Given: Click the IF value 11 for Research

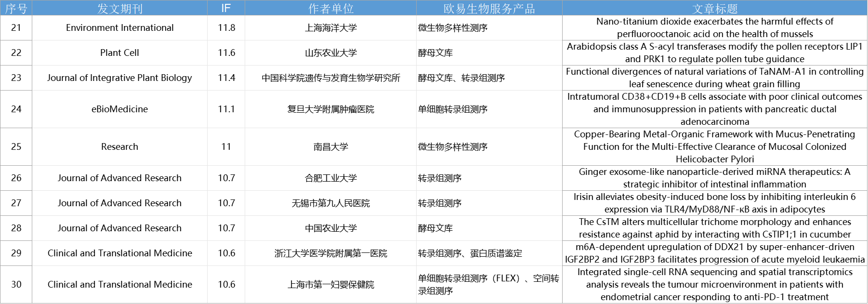Looking at the screenshot, I should (x=226, y=147).
